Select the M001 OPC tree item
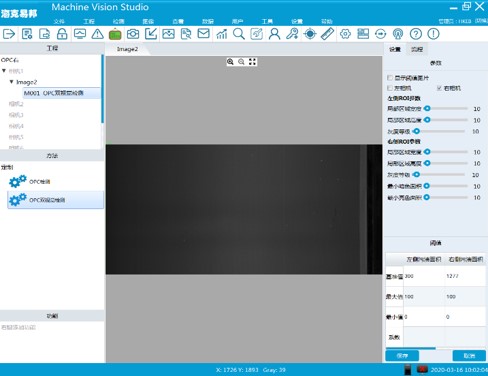488x376 pixels. (x=62, y=93)
